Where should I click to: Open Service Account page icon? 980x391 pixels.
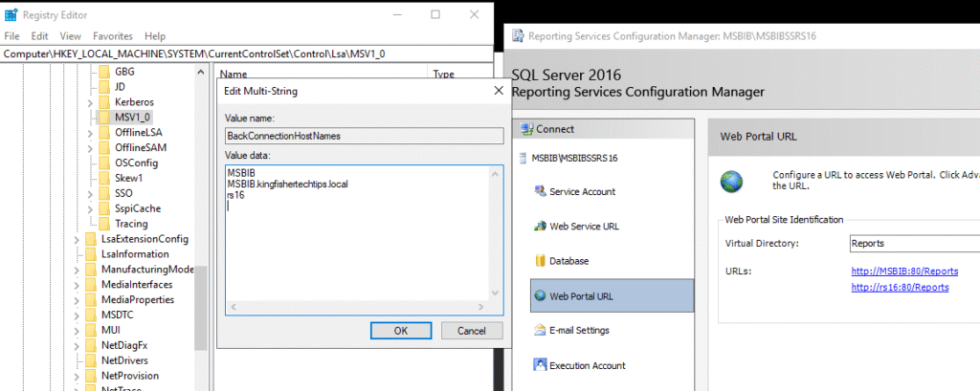[x=539, y=191]
